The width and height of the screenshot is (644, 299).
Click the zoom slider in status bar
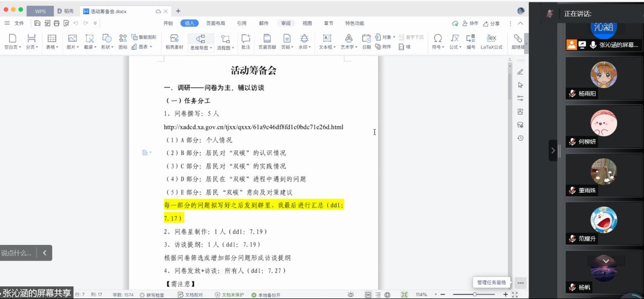(475, 294)
